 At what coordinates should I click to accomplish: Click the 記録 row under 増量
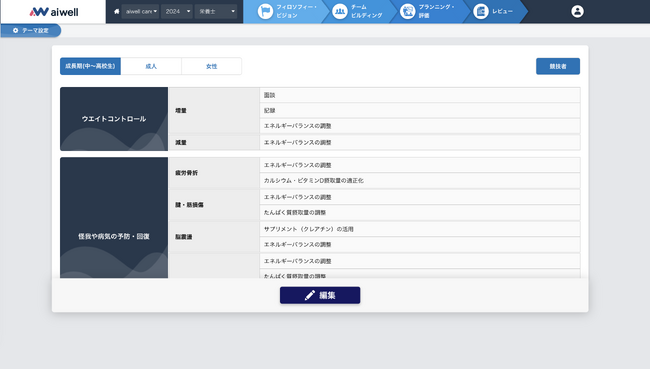(420, 110)
